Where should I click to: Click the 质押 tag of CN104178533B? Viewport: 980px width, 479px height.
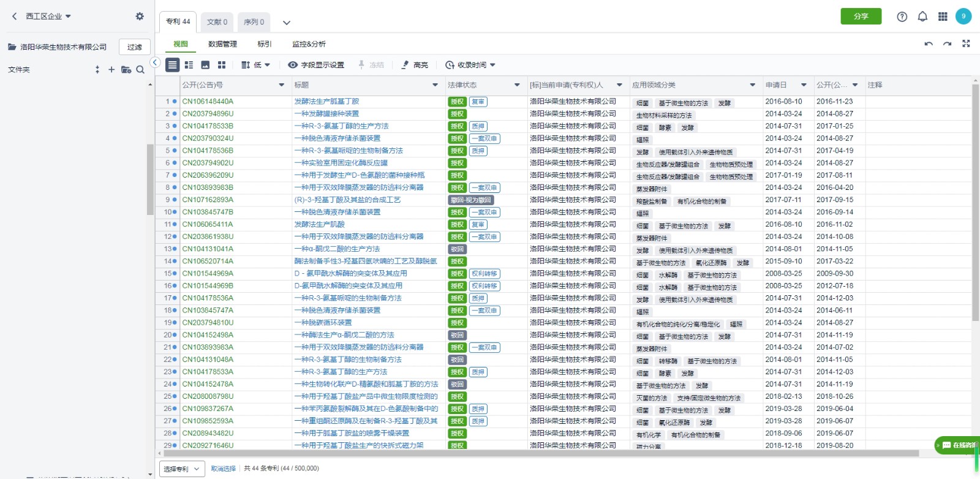478,126
